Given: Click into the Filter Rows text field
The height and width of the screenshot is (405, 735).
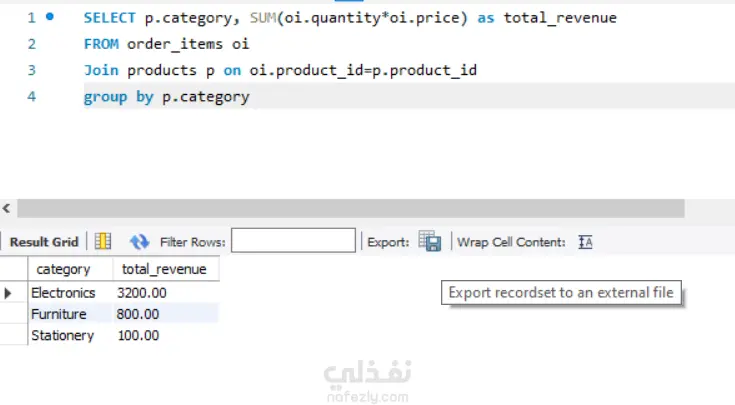Looking at the screenshot, I should [x=293, y=241].
